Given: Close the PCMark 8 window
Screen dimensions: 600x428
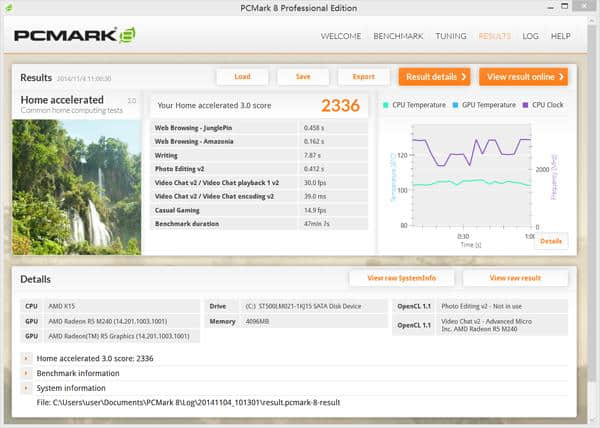Looking at the screenshot, I should coord(588,8).
